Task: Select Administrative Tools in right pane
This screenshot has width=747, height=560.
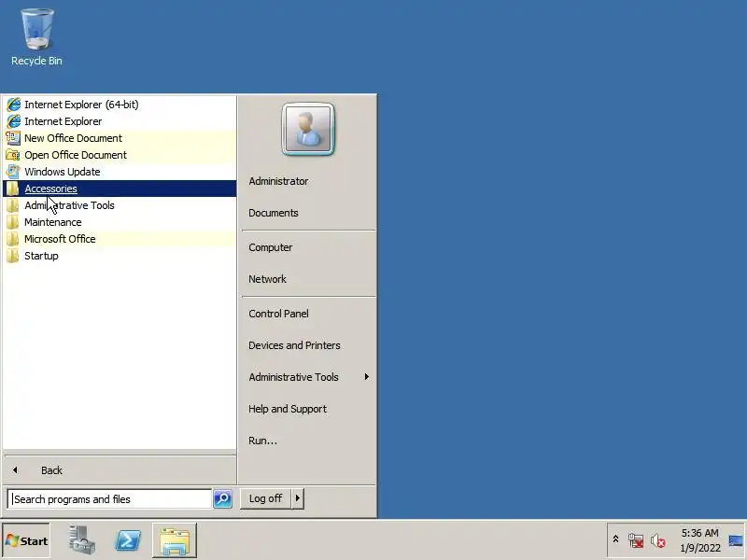Action: (293, 377)
